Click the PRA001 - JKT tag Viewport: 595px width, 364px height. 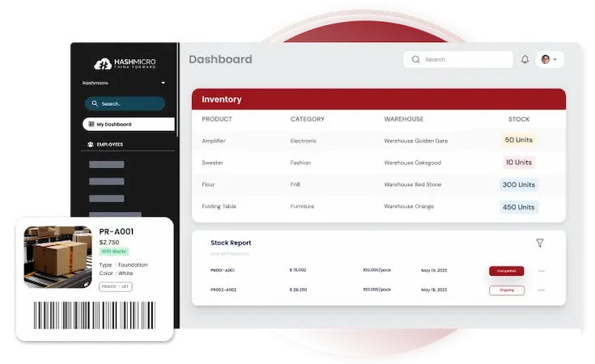point(115,286)
